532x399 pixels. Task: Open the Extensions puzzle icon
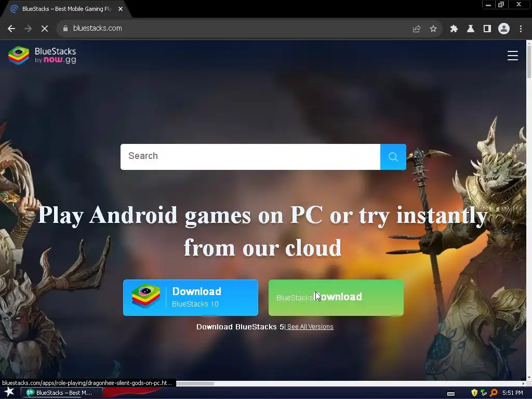click(x=454, y=29)
